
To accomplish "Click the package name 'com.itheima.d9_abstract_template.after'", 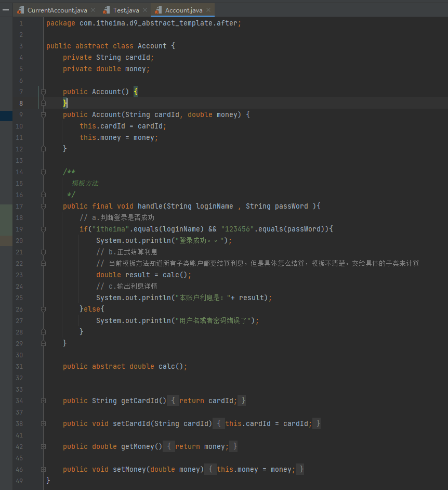I will [159, 23].
